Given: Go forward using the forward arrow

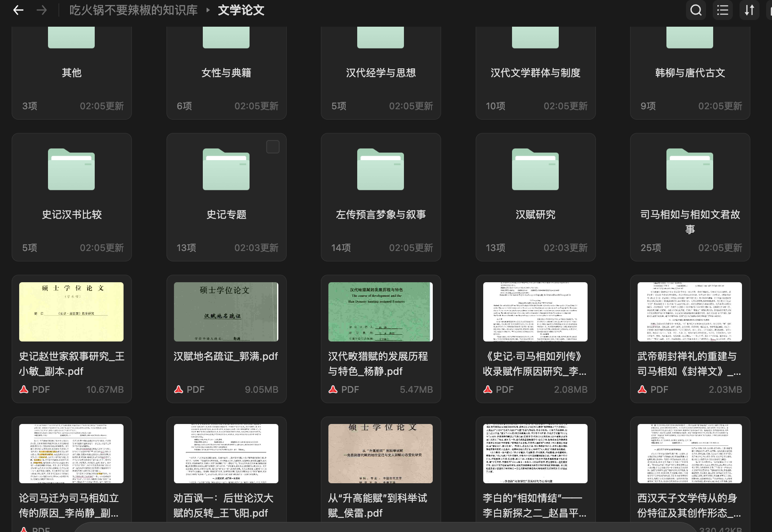Looking at the screenshot, I should pyautogui.click(x=42, y=10).
